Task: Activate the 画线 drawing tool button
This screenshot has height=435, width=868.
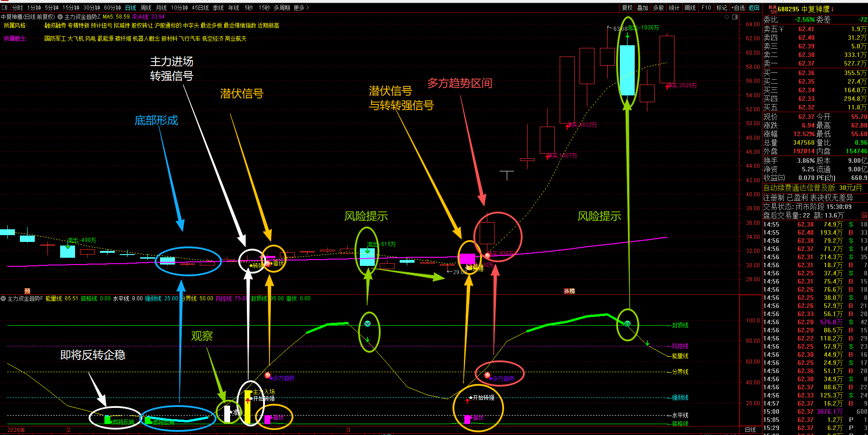Action: tap(690, 8)
